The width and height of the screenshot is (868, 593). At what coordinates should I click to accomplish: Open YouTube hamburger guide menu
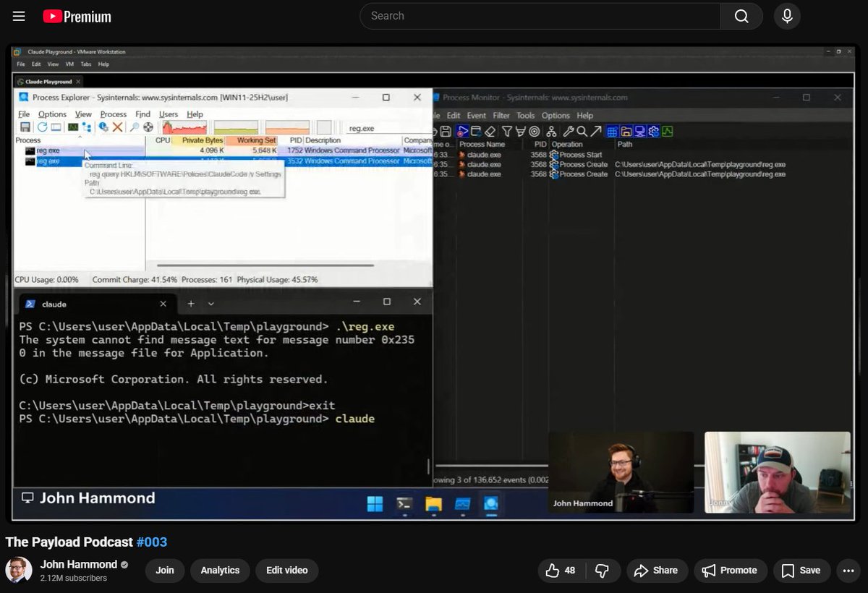[19, 16]
